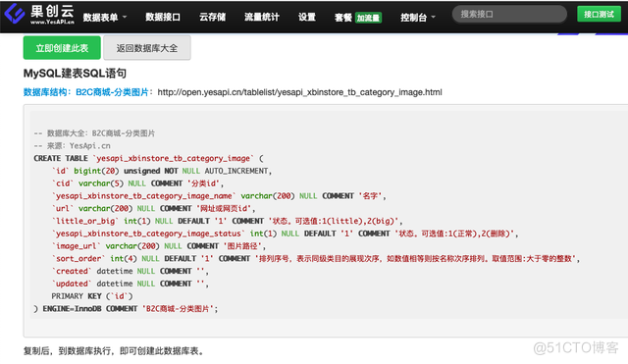
Task: Open the 数据库结构: B2C商城-分类图片 link
Action: point(85,92)
